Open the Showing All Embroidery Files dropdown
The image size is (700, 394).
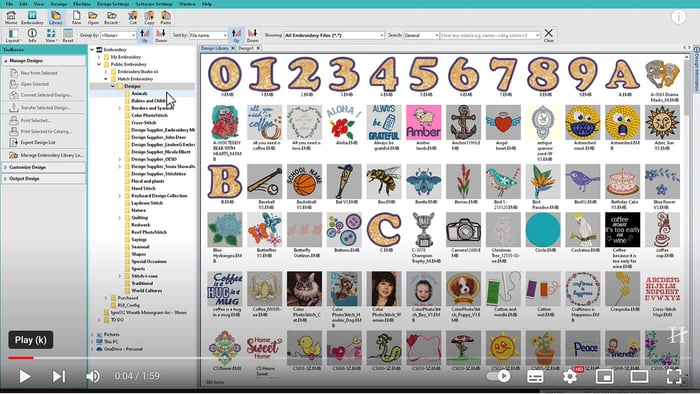(334, 35)
